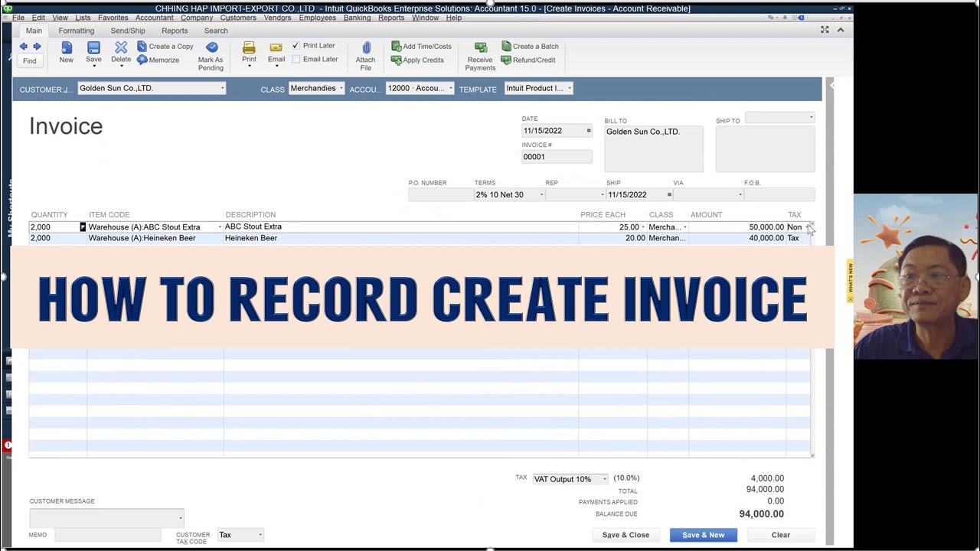980x551 pixels.
Task: Click Save & Close
Action: click(x=626, y=535)
